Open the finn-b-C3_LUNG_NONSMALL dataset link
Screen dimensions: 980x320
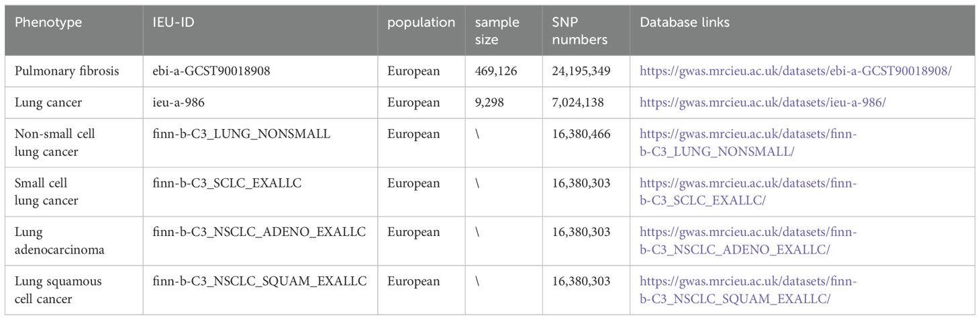click(x=748, y=143)
